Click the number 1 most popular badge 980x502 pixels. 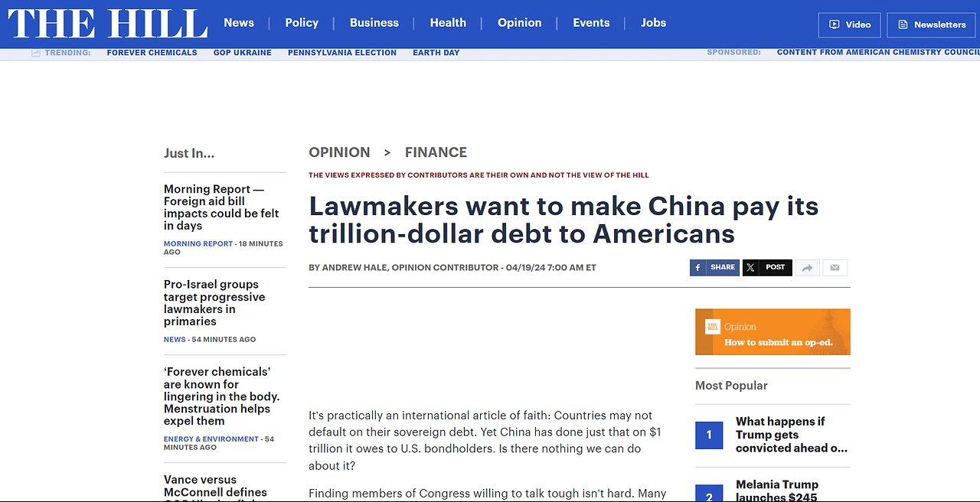(709, 435)
